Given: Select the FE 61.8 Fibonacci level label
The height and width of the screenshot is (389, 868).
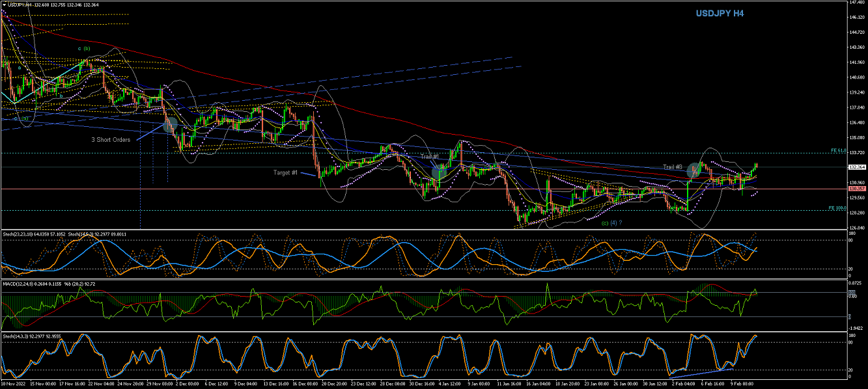Looking at the screenshot, I should click(x=837, y=151).
